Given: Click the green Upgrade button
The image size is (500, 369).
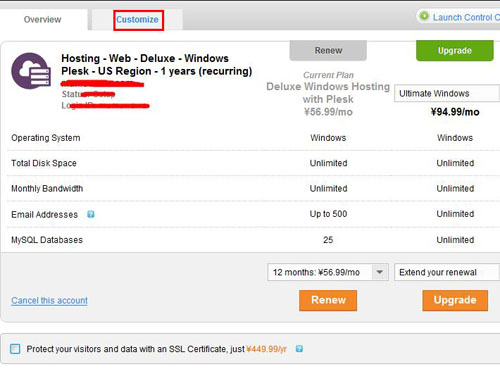Looking at the screenshot, I should [455, 50].
